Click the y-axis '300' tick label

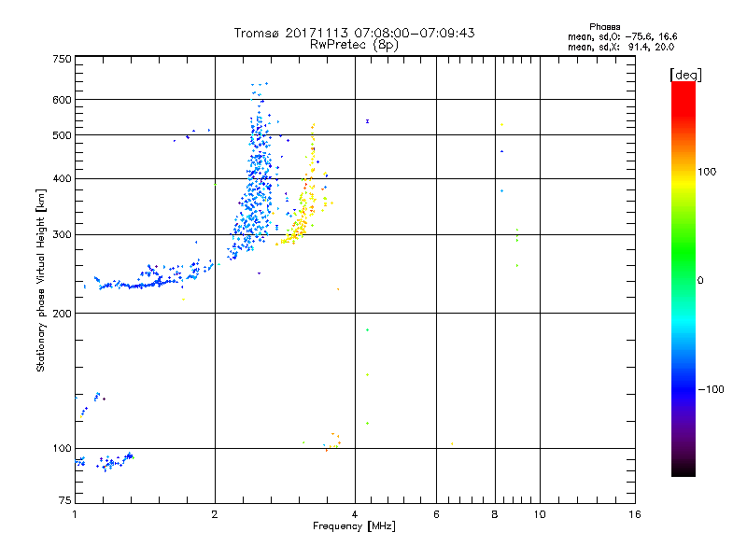point(62,234)
